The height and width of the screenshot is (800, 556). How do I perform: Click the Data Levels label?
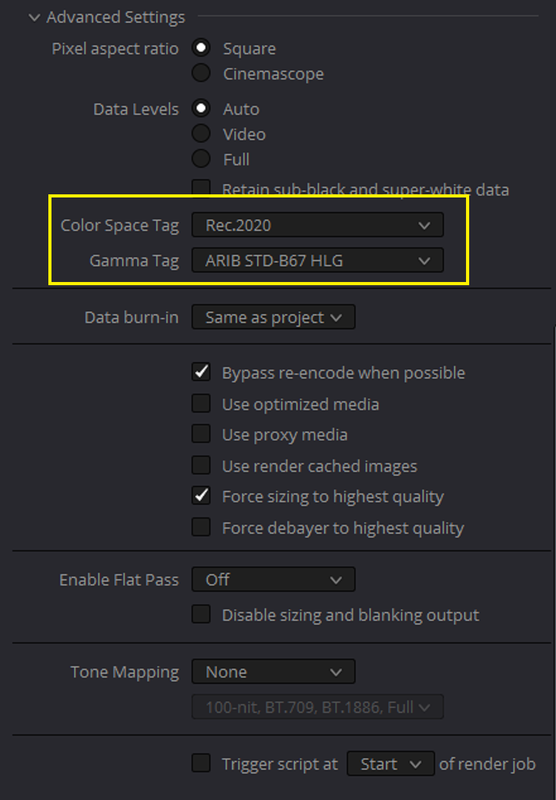pos(136,109)
